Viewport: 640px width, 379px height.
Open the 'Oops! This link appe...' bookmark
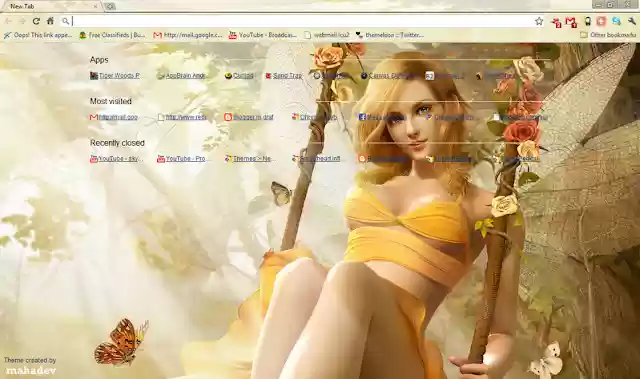[38, 35]
